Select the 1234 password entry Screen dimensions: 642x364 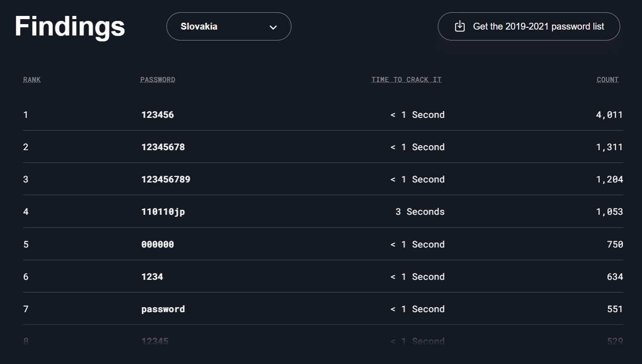(x=152, y=277)
